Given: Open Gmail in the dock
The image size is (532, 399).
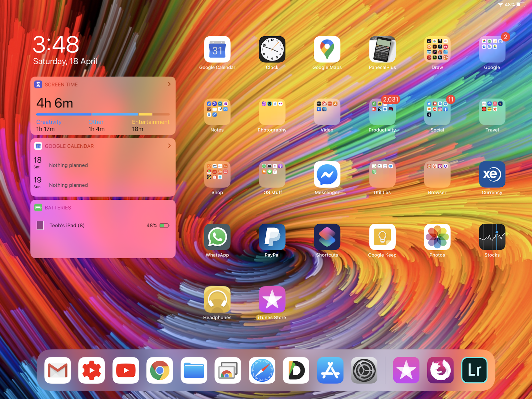Looking at the screenshot, I should click(58, 370).
